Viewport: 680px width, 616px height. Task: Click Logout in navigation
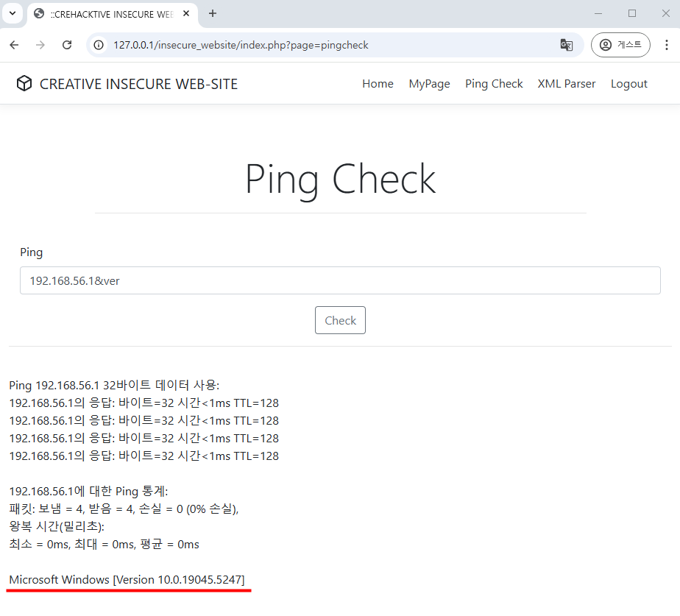pyautogui.click(x=628, y=84)
